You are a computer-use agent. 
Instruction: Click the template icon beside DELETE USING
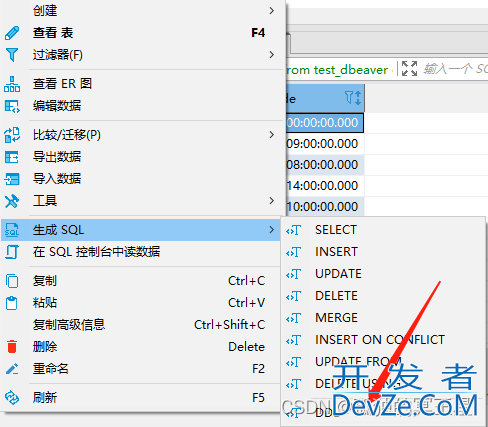pos(294,384)
